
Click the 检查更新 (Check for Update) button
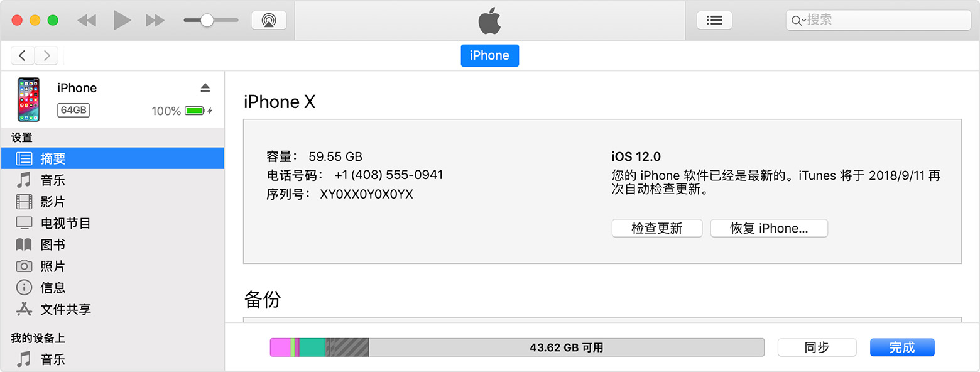click(x=656, y=228)
